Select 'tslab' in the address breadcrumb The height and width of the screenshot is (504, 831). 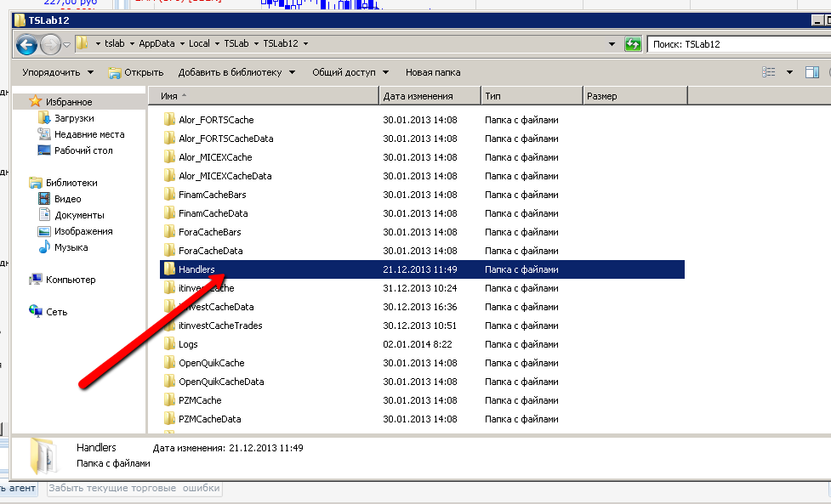[x=115, y=43]
